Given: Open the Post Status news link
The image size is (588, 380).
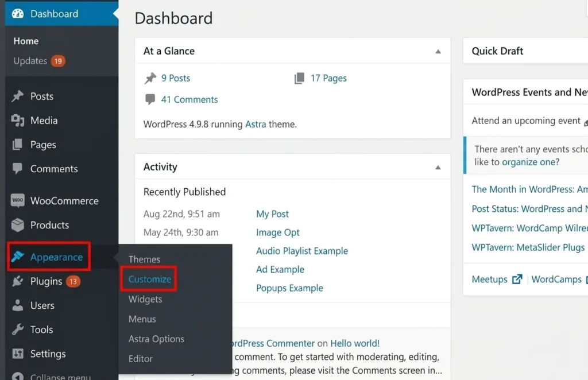Looking at the screenshot, I should click(x=529, y=209).
